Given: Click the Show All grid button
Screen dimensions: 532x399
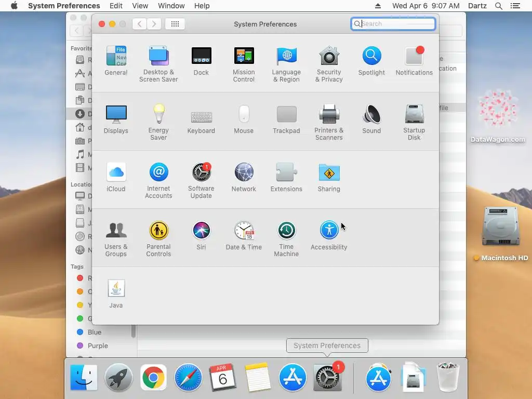Looking at the screenshot, I should [175, 24].
